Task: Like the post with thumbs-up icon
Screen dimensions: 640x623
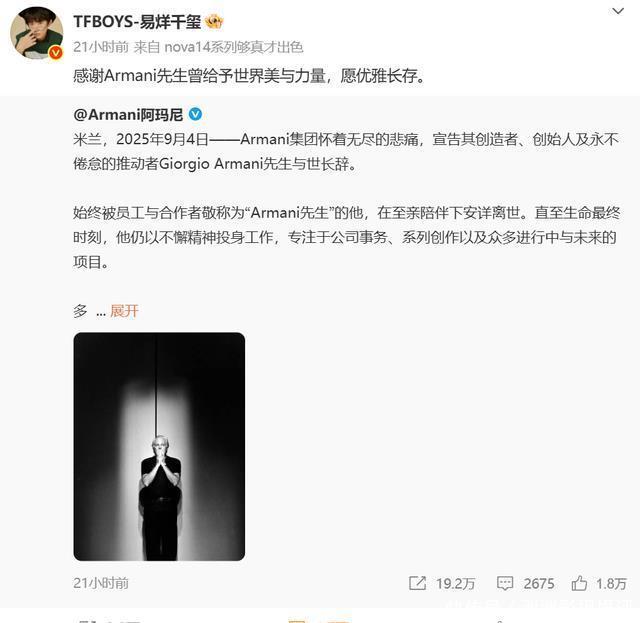Action: [x=579, y=583]
